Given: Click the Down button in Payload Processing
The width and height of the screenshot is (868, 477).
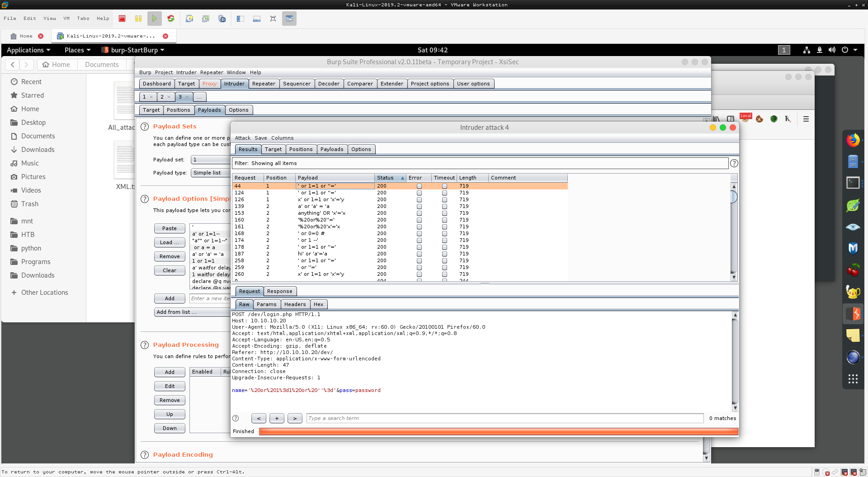Looking at the screenshot, I should click(170, 428).
